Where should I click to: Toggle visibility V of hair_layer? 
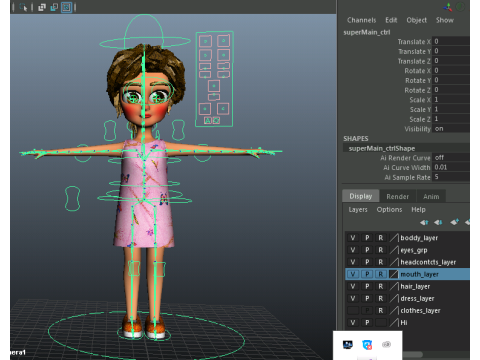click(x=353, y=286)
